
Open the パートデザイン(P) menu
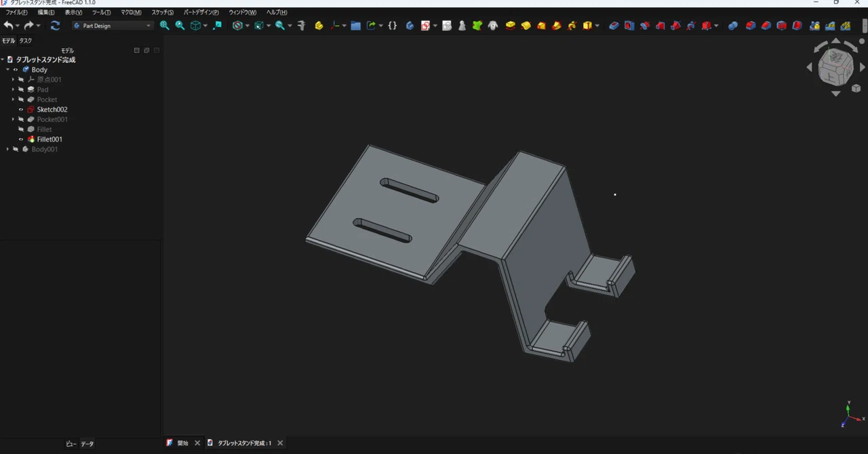coord(201,12)
